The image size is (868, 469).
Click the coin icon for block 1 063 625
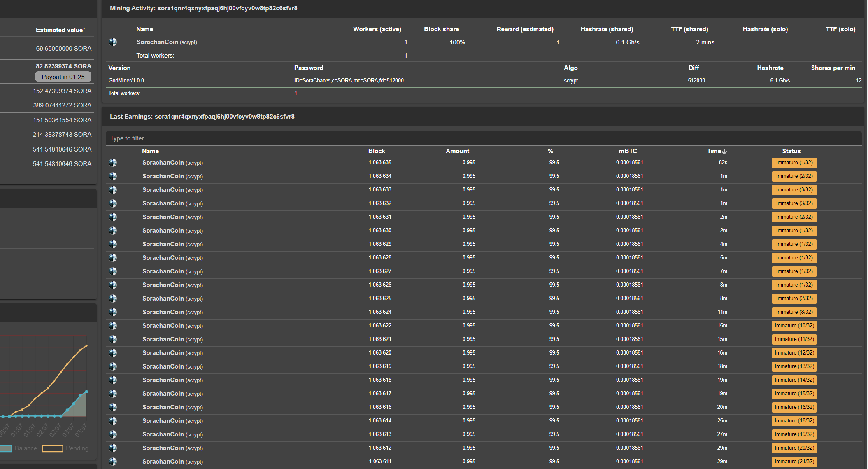[x=113, y=299]
